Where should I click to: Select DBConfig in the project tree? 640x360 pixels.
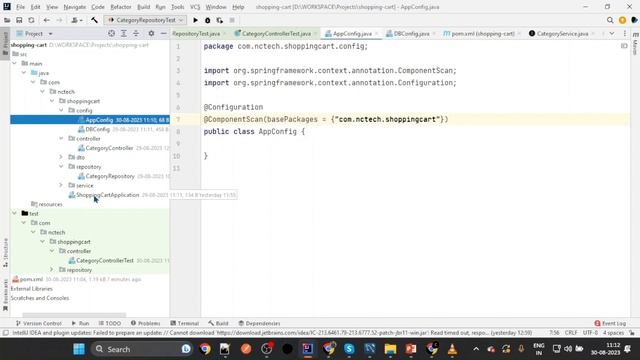pos(98,129)
